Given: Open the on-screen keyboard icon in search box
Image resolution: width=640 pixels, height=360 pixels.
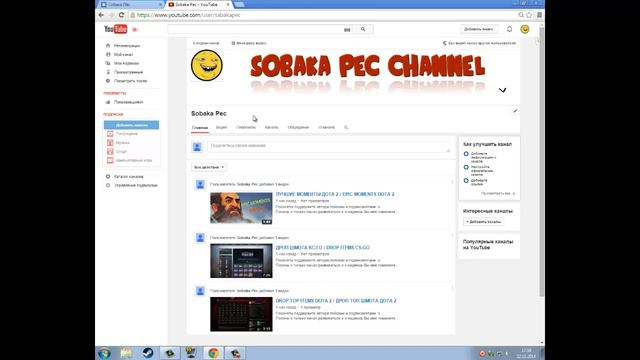Looking at the screenshot, I should coord(347,30).
